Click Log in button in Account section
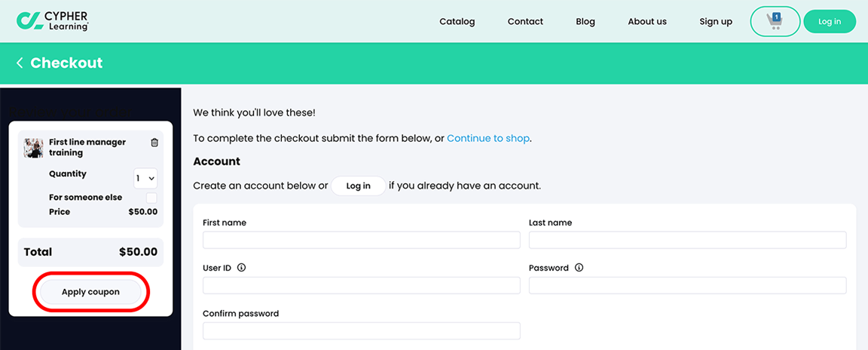 358,186
